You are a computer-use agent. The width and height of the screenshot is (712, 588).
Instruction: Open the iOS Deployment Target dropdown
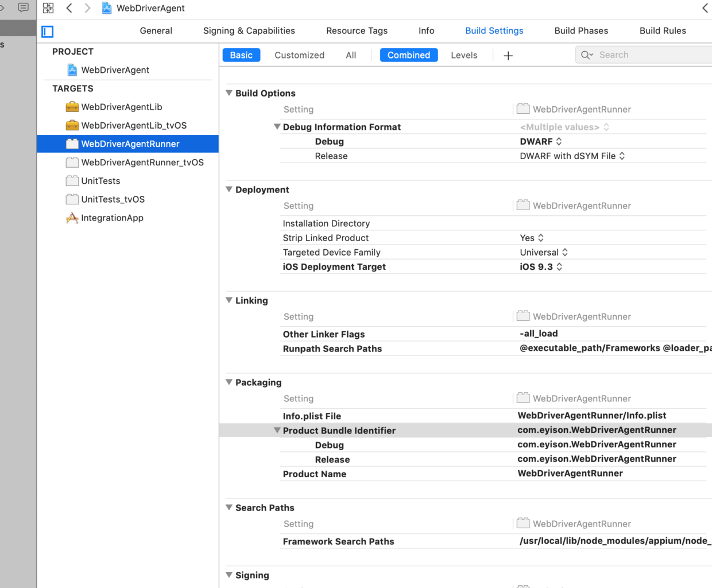tap(541, 267)
